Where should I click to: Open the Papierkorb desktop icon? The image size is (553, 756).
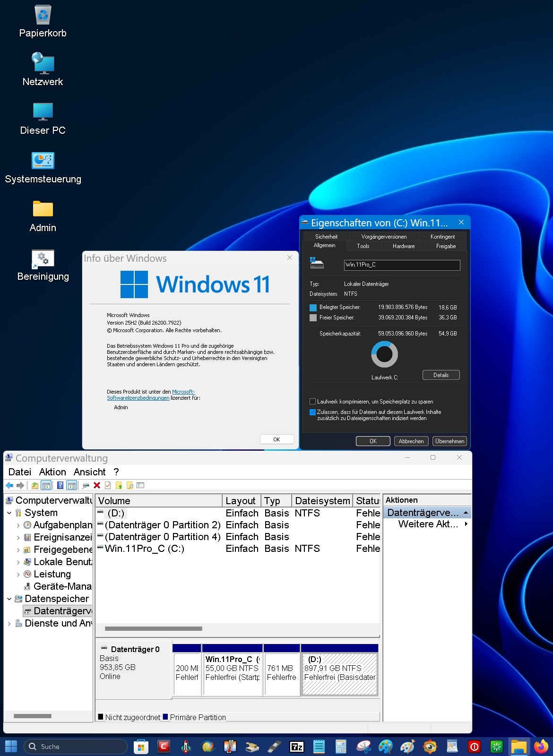(43, 21)
